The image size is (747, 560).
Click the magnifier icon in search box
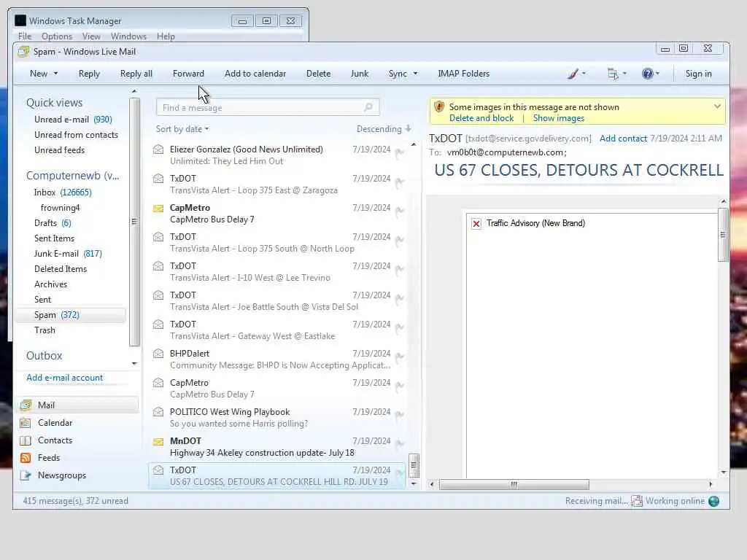[368, 107]
